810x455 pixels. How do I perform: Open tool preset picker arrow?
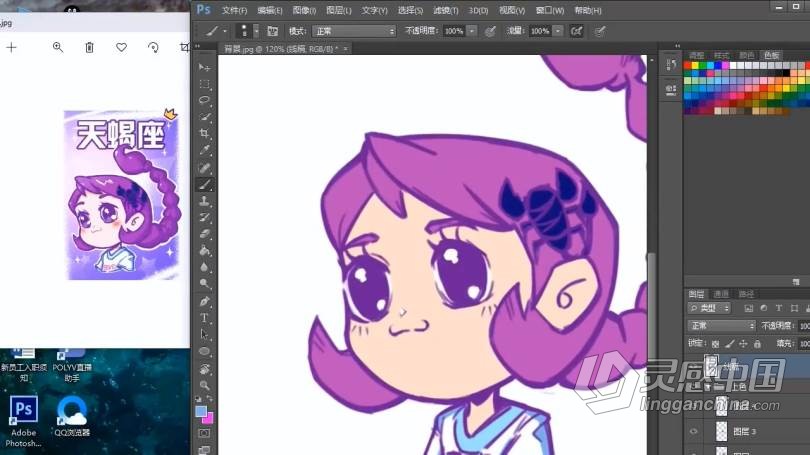click(x=225, y=32)
